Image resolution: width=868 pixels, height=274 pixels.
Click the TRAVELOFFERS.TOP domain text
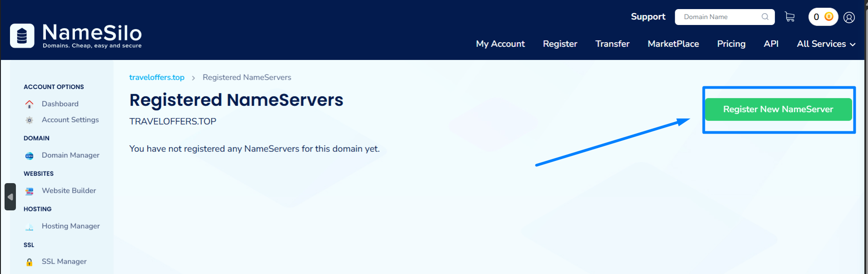pos(173,121)
